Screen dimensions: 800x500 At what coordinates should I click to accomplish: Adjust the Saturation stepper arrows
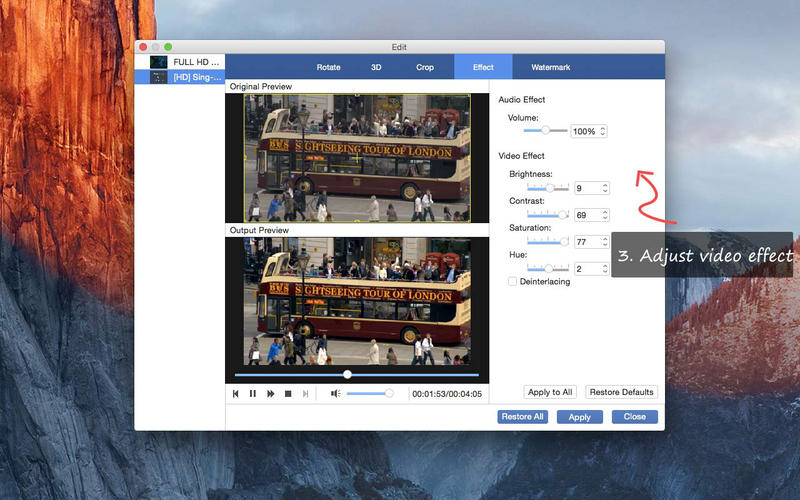point(605,242)
